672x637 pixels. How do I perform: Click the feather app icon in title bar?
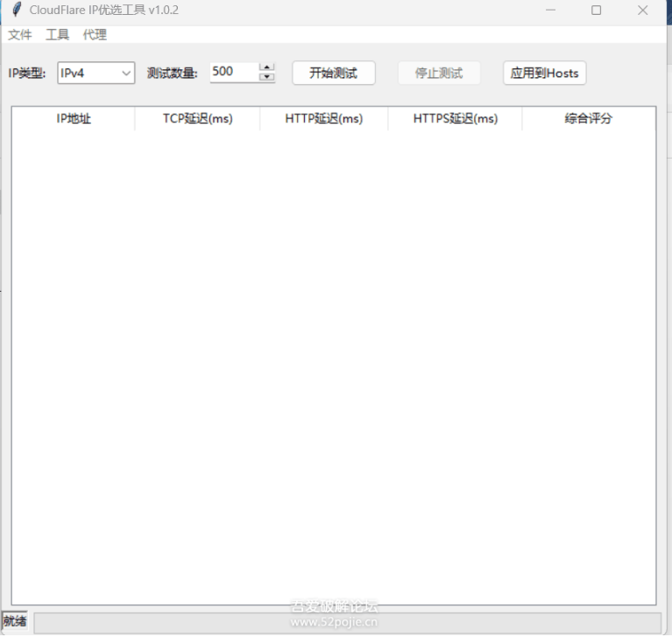(x=16, y=11)
